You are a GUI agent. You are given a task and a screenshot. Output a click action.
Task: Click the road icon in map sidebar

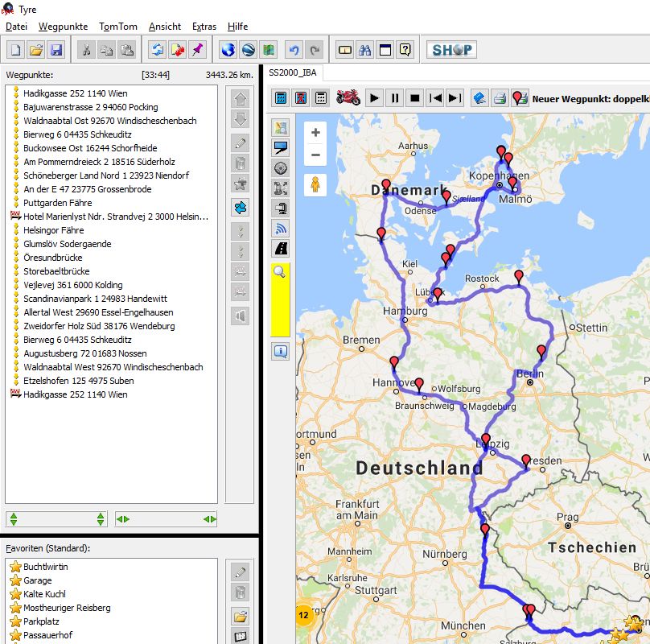[281, 248]
